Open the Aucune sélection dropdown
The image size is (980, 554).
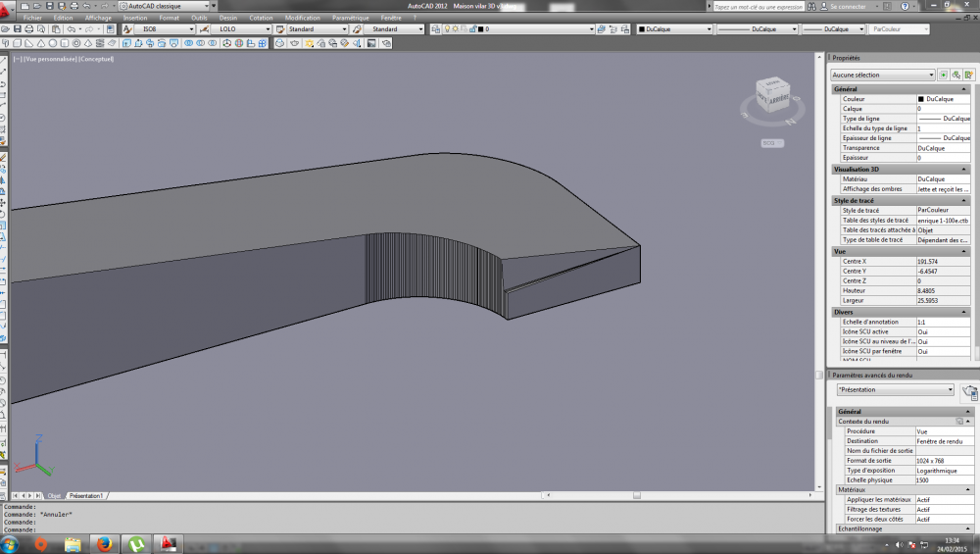[883, 75]
